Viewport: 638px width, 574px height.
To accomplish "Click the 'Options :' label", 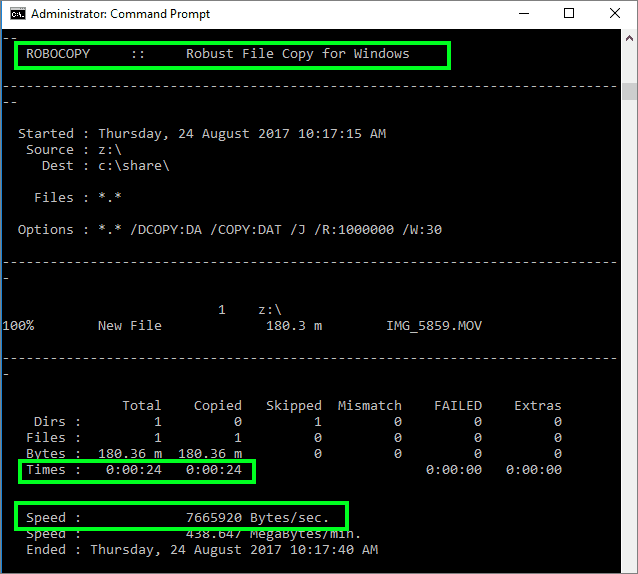I will 53,230.
